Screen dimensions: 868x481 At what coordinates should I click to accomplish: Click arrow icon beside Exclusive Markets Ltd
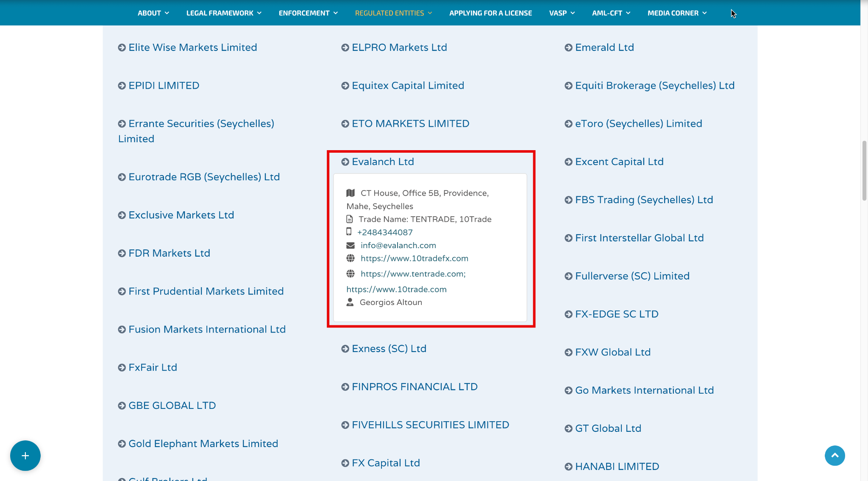click(122, 215)
